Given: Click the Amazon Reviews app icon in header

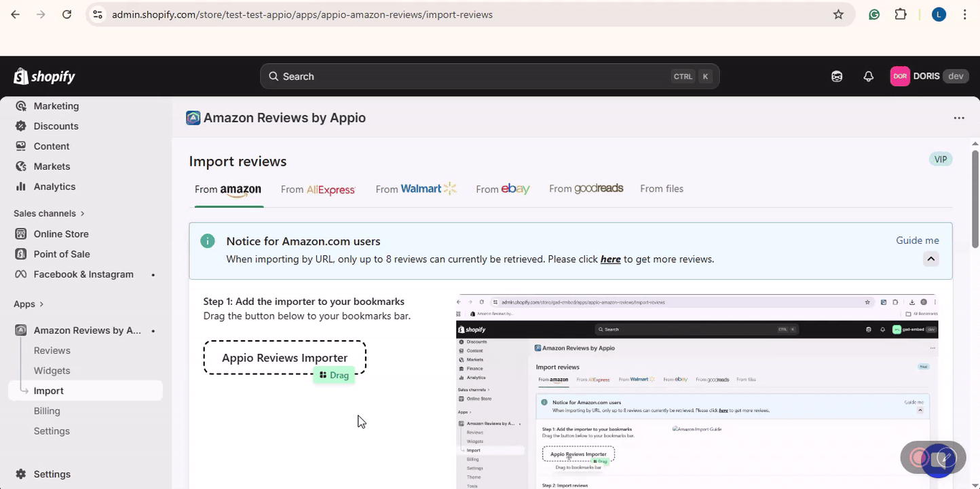Looking at the screenshot, I should click(193, 118).
